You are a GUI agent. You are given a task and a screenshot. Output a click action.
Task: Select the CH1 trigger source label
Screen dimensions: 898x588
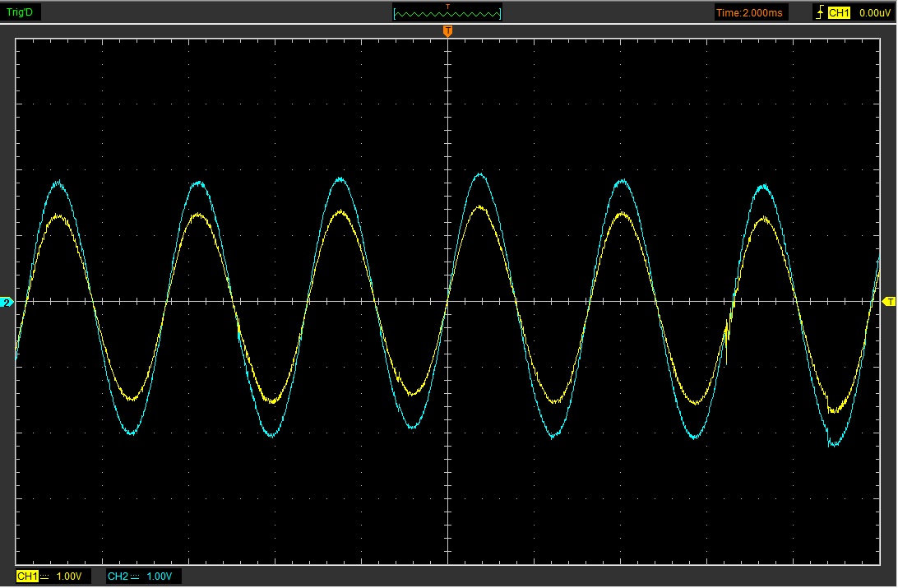tap(839, 12)
